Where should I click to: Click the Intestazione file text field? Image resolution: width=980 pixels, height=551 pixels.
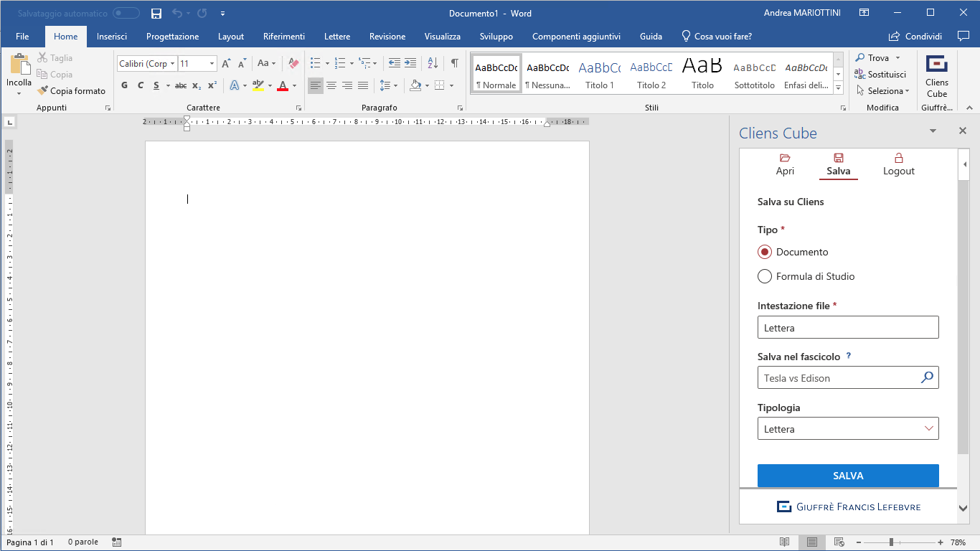(847, 327)
